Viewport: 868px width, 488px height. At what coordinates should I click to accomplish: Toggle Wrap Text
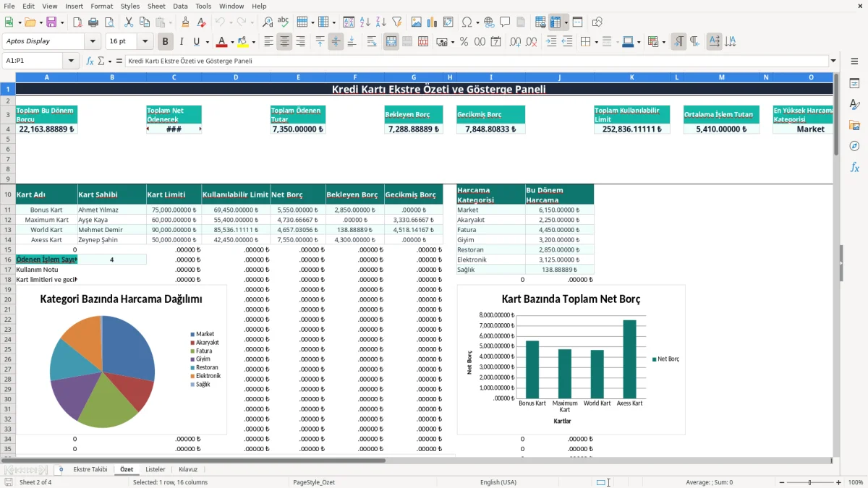tap(372, 42)
